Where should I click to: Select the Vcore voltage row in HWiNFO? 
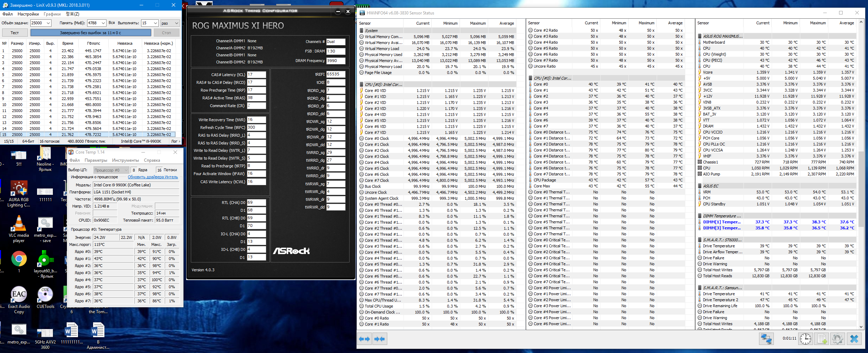coord(776,72)
